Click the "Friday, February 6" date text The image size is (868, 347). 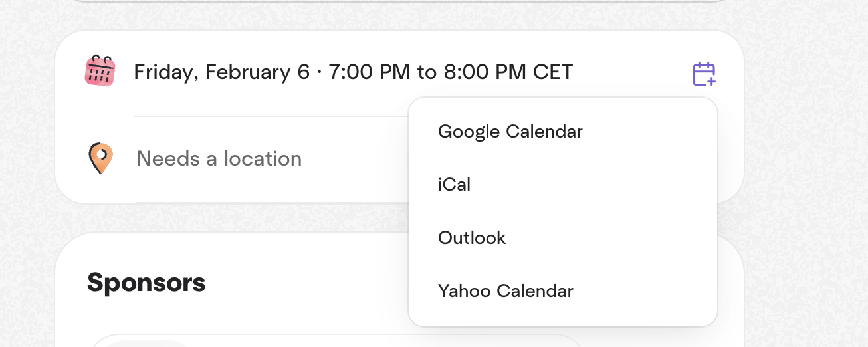click(x=221, y=72)
